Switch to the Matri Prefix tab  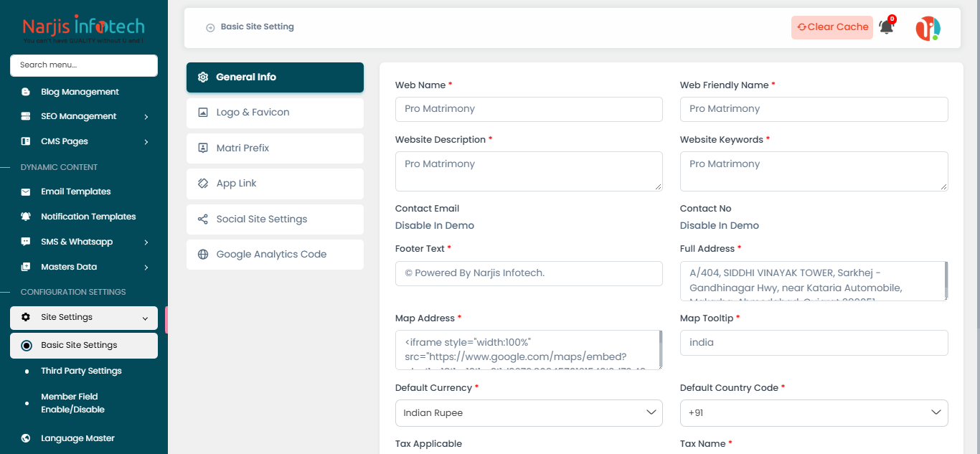coord(275,148)
